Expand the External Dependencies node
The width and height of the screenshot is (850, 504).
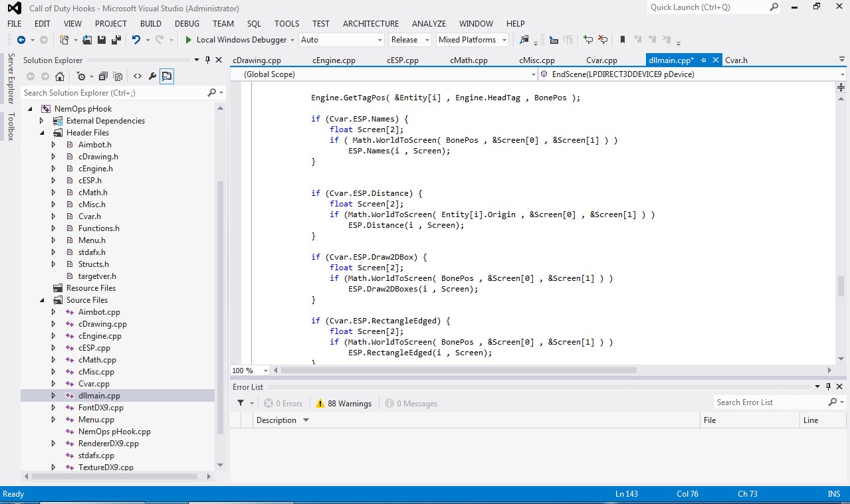tap(41, 121)
